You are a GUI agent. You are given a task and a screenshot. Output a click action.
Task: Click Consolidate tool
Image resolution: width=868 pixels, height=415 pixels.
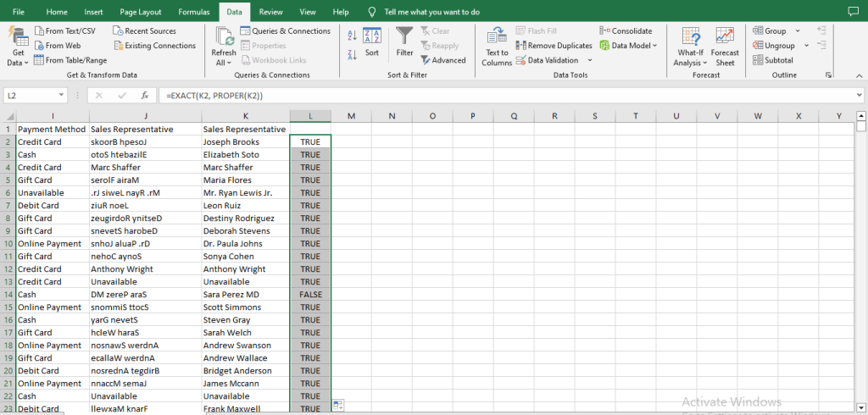(x=626, y=31)
